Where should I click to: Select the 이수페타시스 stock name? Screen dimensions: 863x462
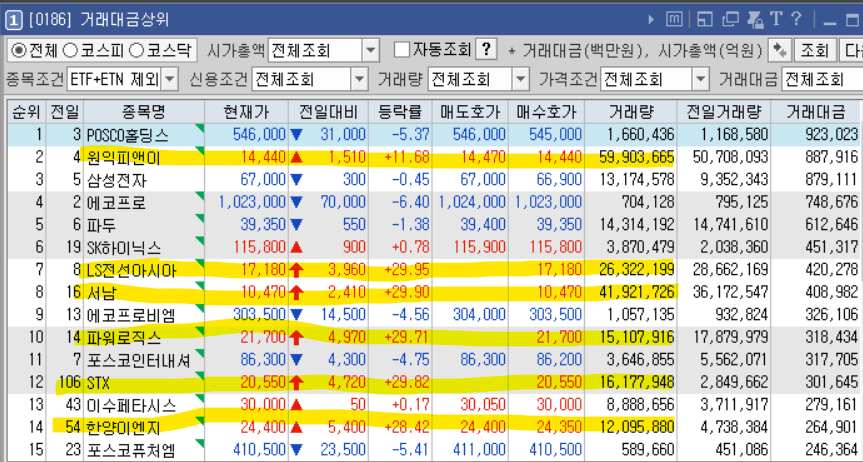coord(131,406)
